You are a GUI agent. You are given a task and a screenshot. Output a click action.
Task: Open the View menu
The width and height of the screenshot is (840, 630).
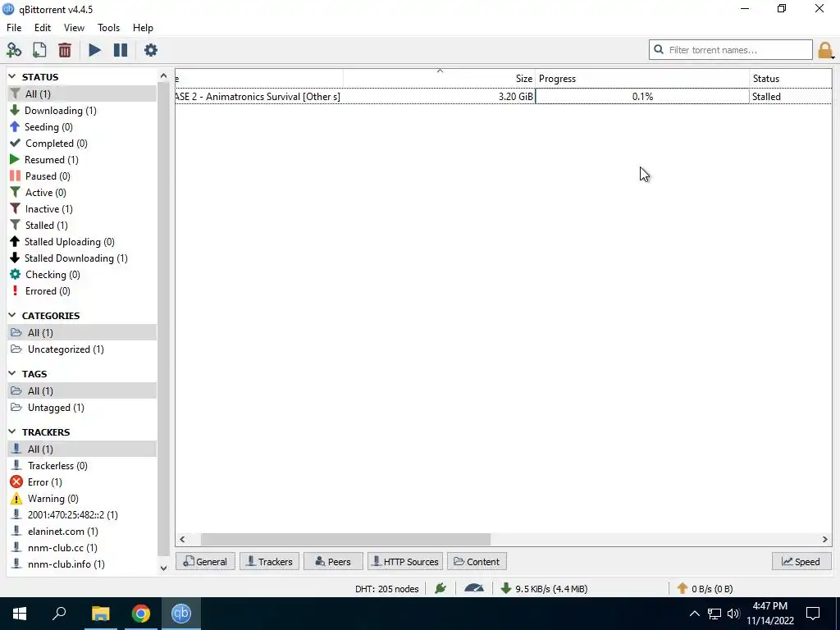click(74, 27)
